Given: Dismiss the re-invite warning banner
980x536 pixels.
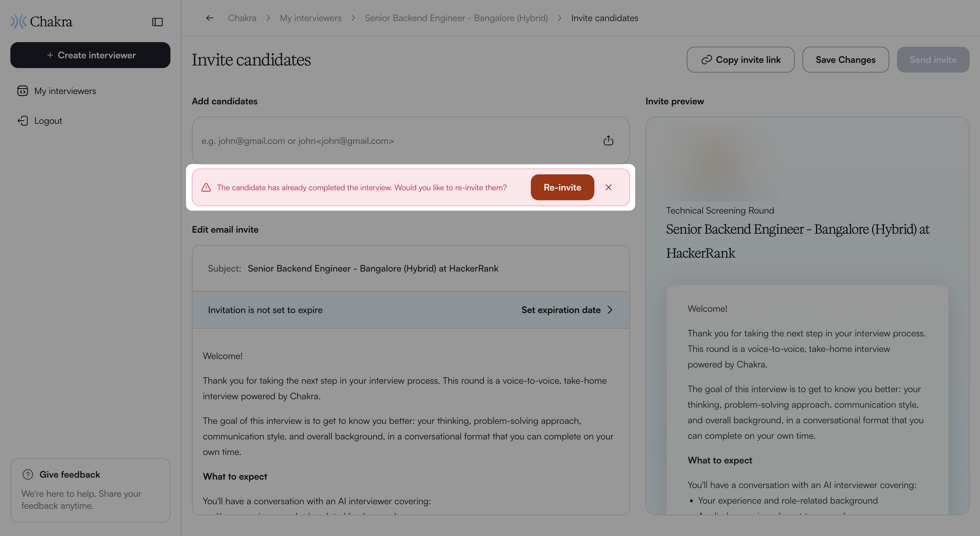Looking at the screenshot, I should [x=608, y=187].
